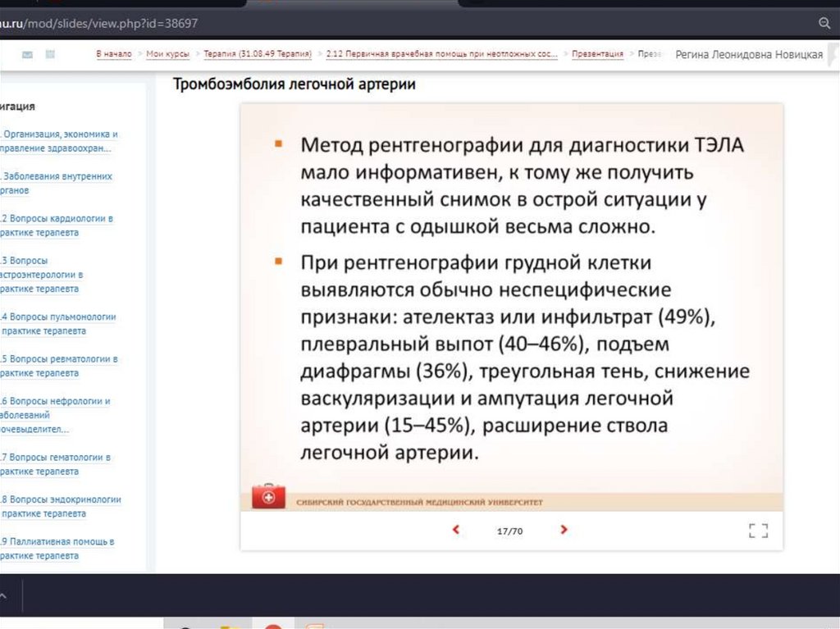Image resolution: width=840 pixels, height=629 pixels.
Task: Open user menu Регина Леонидовна Новицкая
Action: [748, 55]
